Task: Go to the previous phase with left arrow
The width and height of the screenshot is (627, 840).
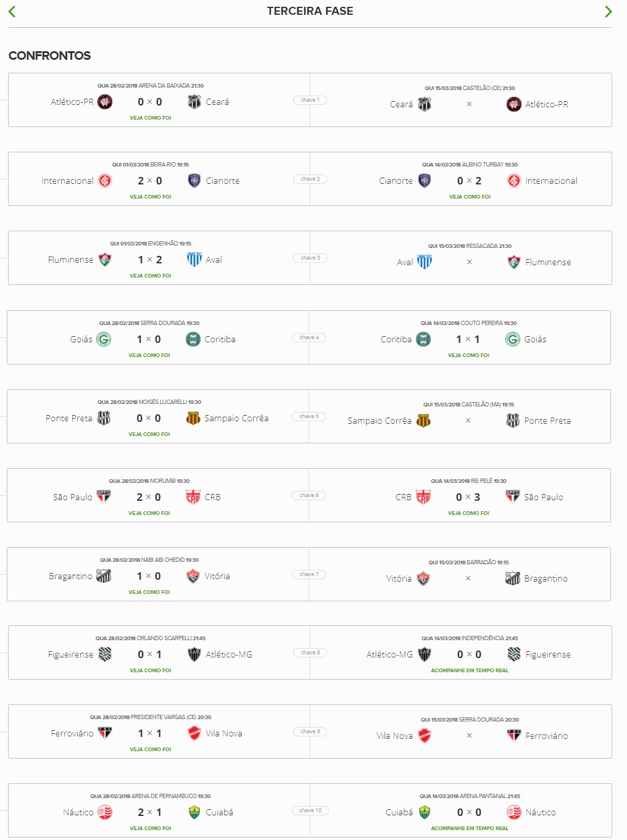Action: point(12,11)
